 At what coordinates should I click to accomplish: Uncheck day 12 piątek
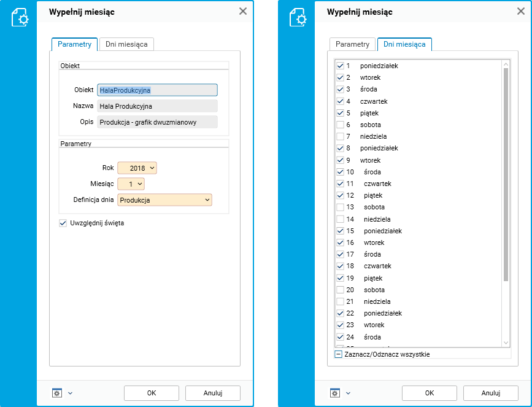coord(340,195)
